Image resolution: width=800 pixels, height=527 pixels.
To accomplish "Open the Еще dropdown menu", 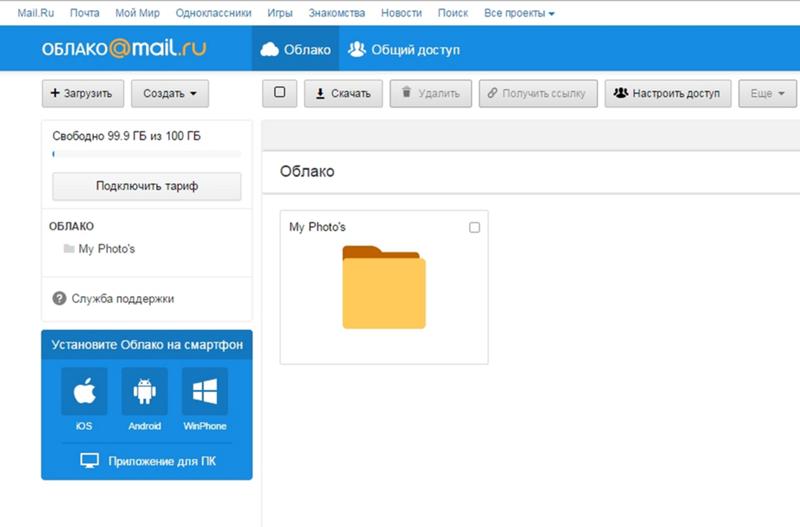I will point(767,94).
